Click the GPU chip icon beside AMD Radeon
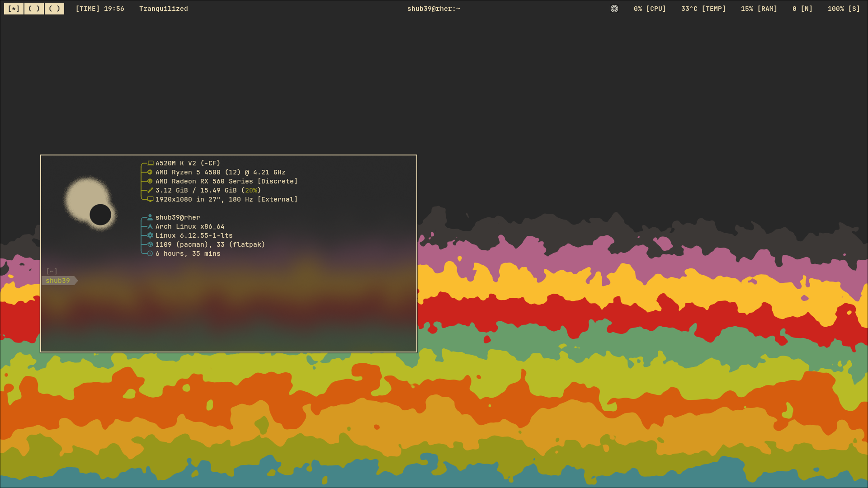The image size is (868, 488). (x=150, y=181)
